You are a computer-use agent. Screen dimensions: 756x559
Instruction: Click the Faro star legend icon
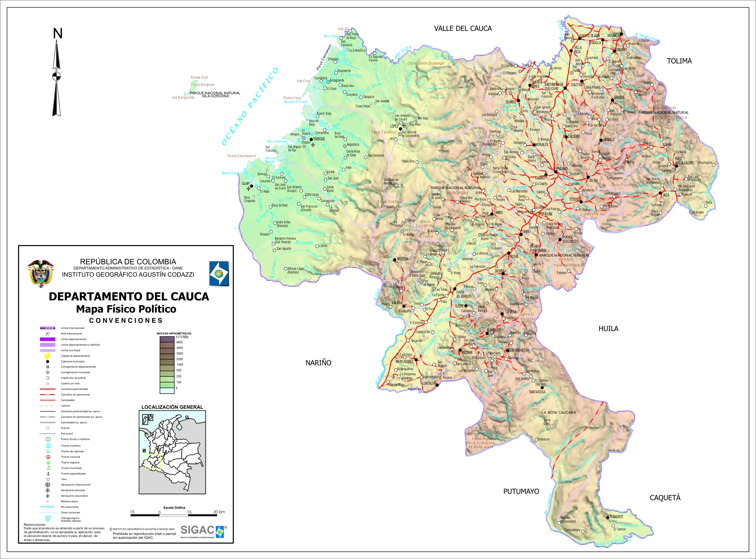click(x=48, y=479)
